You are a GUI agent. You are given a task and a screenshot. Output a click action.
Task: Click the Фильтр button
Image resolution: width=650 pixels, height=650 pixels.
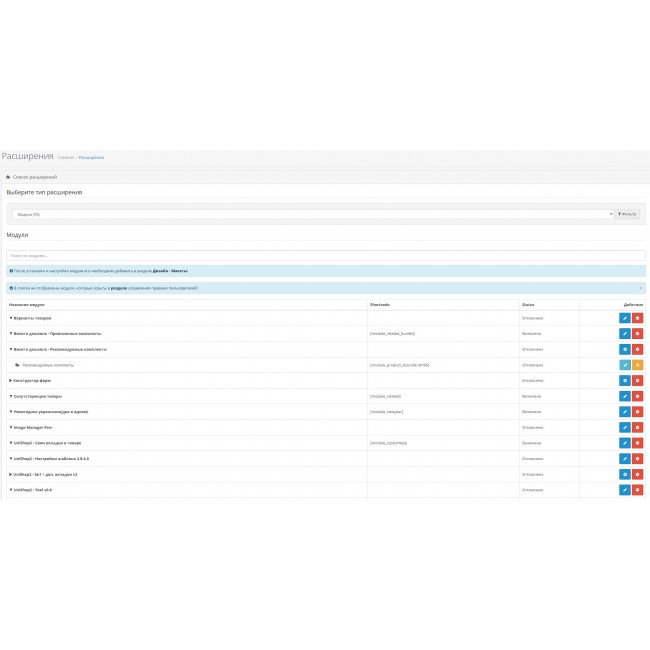(x=627, y=214)
